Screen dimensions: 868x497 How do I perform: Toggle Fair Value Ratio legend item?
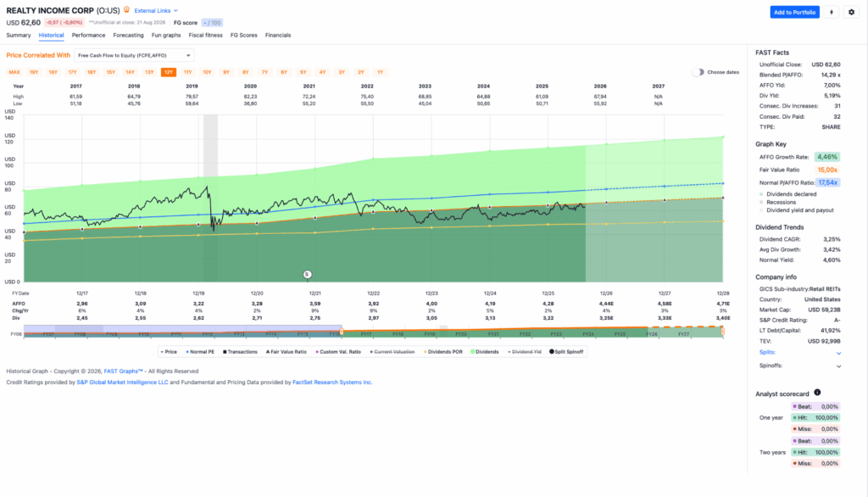[x=287, y=352]
